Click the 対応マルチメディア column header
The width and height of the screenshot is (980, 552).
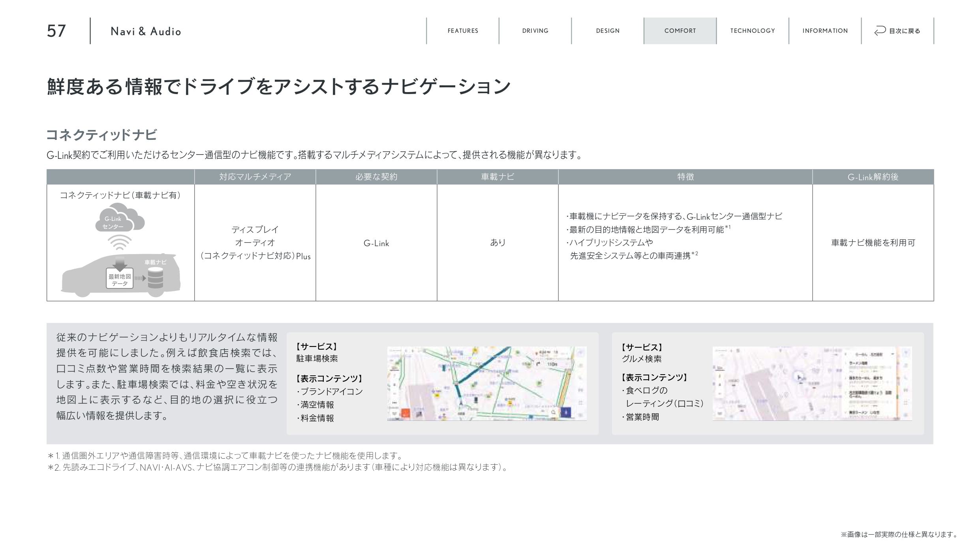coord(255,177)
